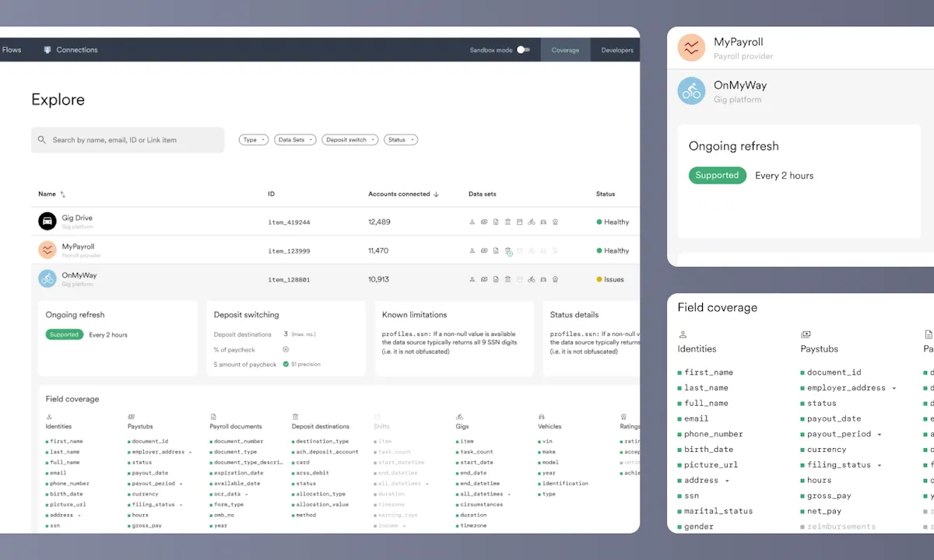
Task: Click the sort arrows beside the Name header
Action: tap(63, 194)
